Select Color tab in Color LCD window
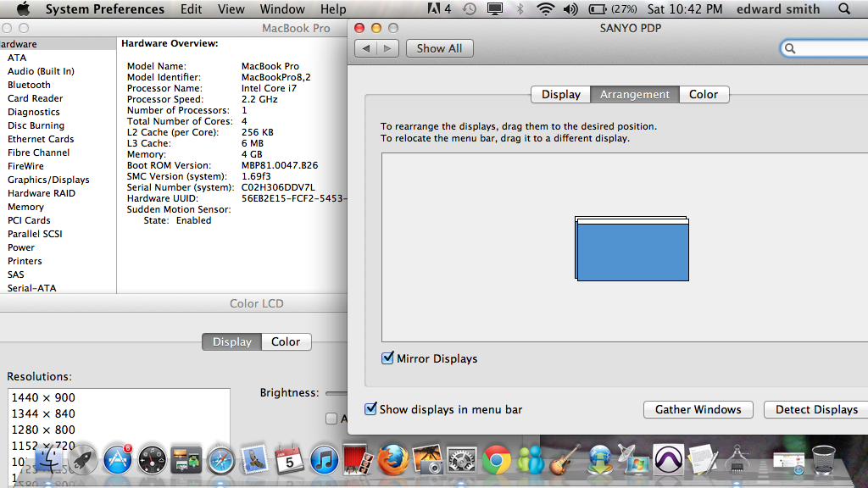 click(286, 341)
